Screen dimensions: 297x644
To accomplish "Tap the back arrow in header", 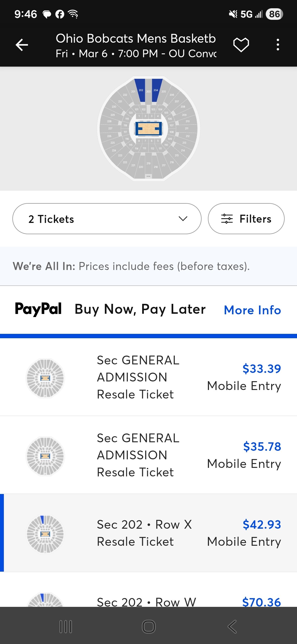I will 22,45.
